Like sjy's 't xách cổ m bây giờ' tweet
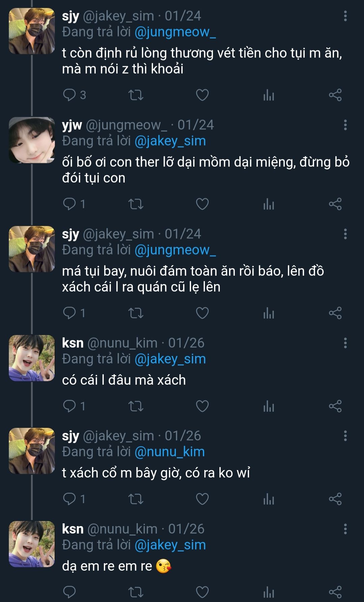This screenshot has width=364, height=602. (x=202, y=499)
